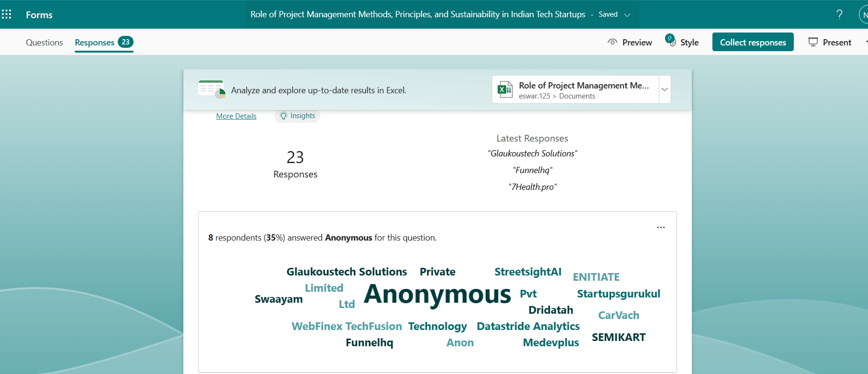The image size is (868, 374).
Task: Click the latest response "Funnelhq"
Action: [x=532, y=170]
